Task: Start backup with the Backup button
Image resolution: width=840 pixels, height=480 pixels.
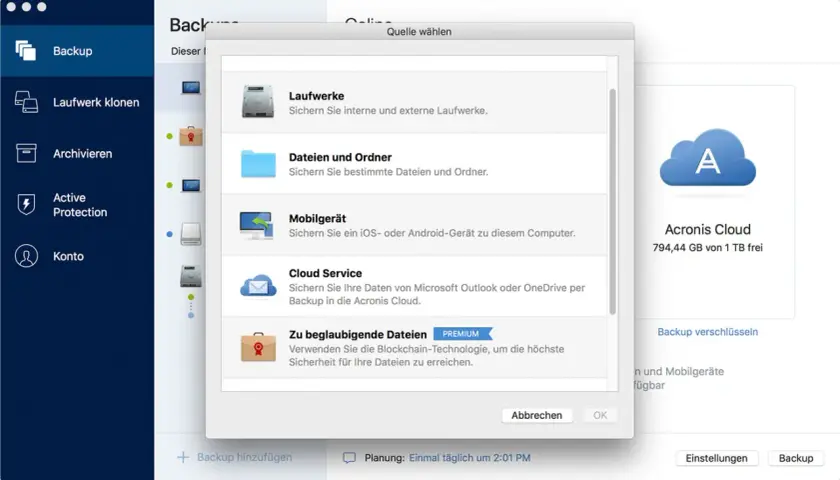Action: coord(796,458)
